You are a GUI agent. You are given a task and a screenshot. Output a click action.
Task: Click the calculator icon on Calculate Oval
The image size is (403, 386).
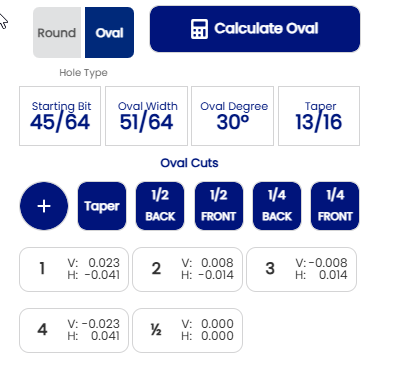tap(199, 29)
